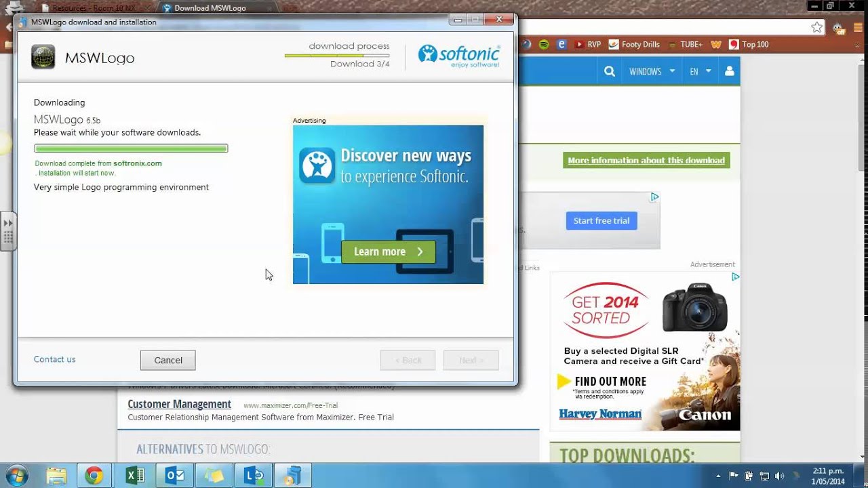Open the Top 100 bookmark
This screenshot has width=868, height=488.
[749, 44]
